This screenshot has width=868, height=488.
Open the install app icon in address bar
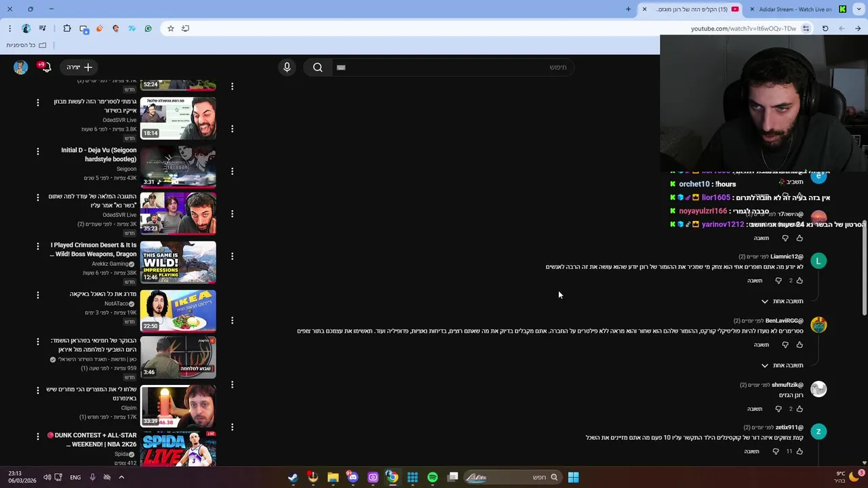click(x=185, y=28)
